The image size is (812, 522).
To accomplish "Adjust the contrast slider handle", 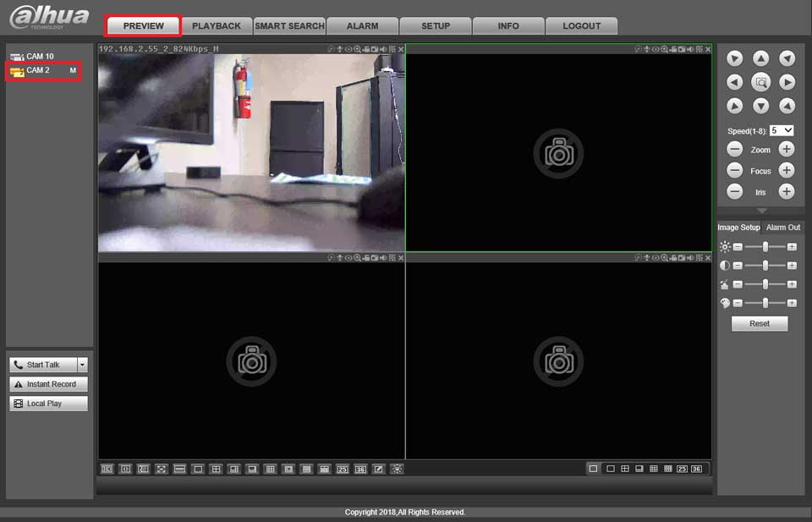I will coord(765,266).
